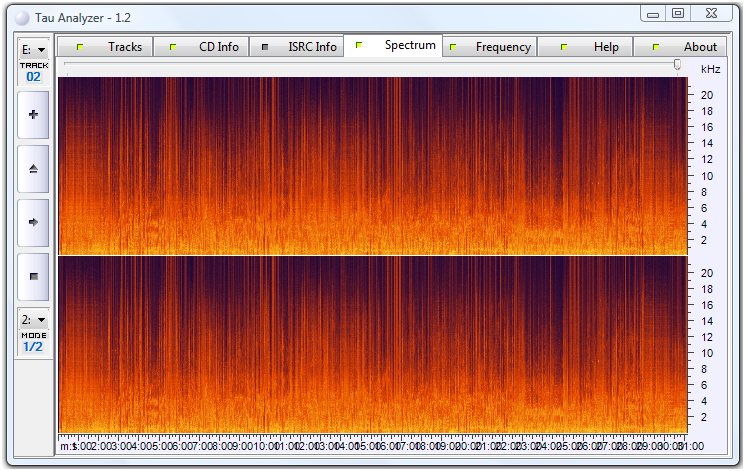Click the MODE 1/2 indicator
Image resolution: width=745 pixels, height=471 pixels.
tap(33, 342)
